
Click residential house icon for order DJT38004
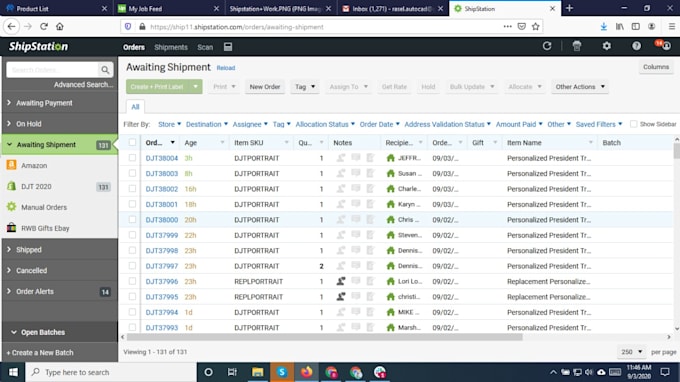[391, 158]
